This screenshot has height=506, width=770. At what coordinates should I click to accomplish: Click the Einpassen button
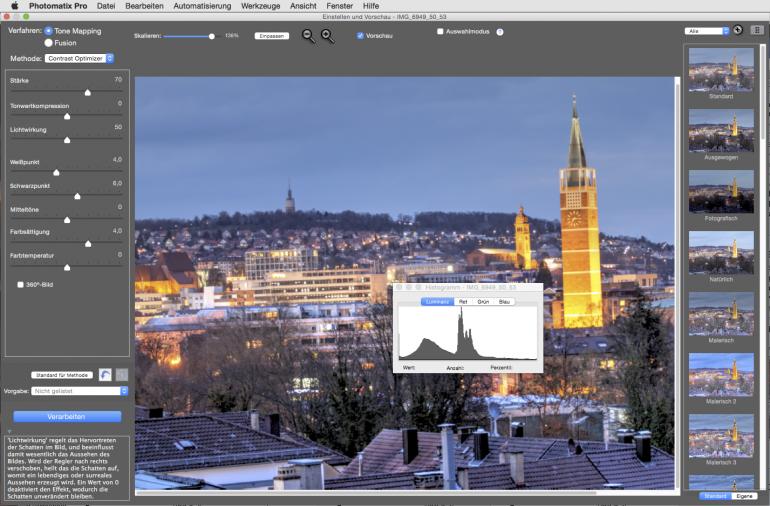(272, 36)
